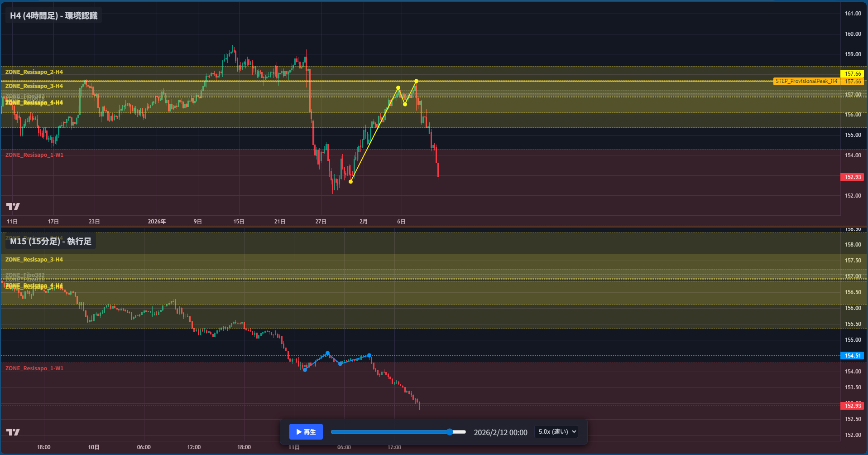The width and height of the screenshot is (868, 455).
Task: Select ZONE_Resisapo_1-W1 label in the H4 chart
Action: (34, 155)
